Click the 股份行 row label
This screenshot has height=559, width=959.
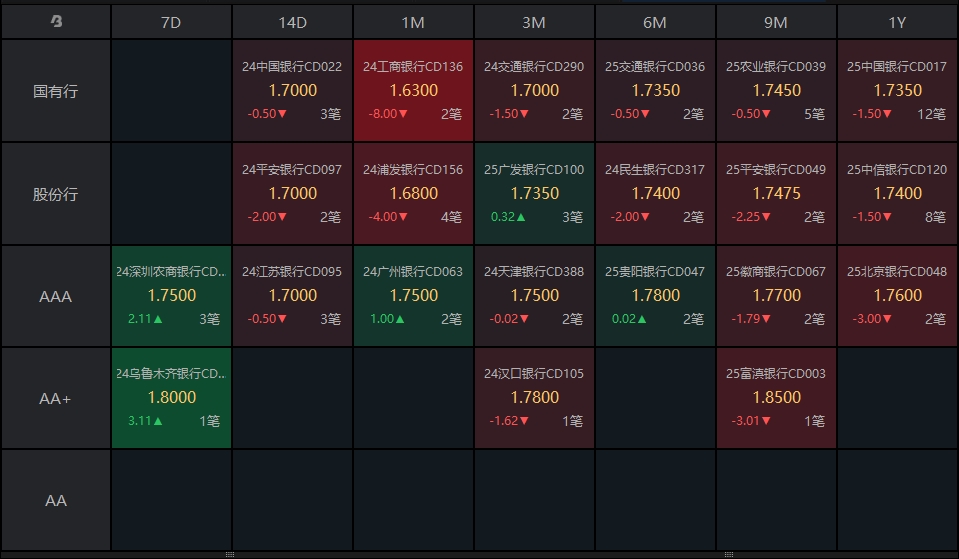56,194
